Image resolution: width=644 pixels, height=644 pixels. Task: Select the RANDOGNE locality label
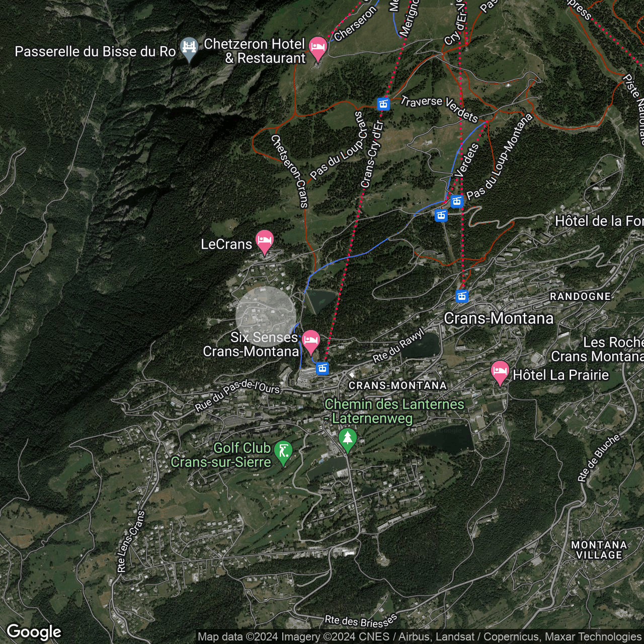(580, 296)
